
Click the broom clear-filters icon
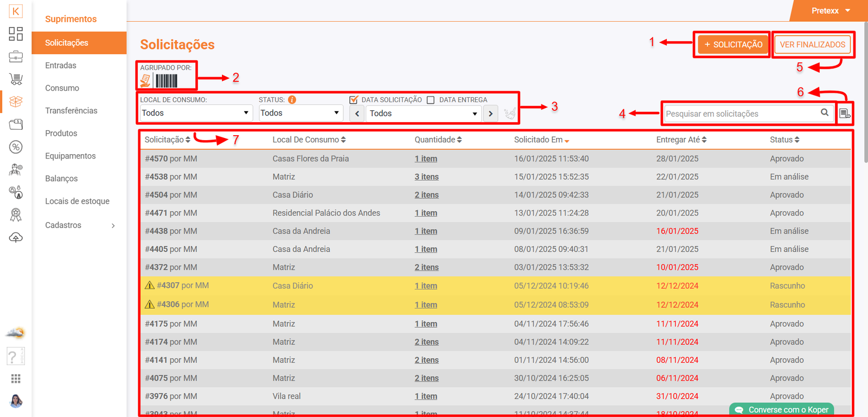509,113
